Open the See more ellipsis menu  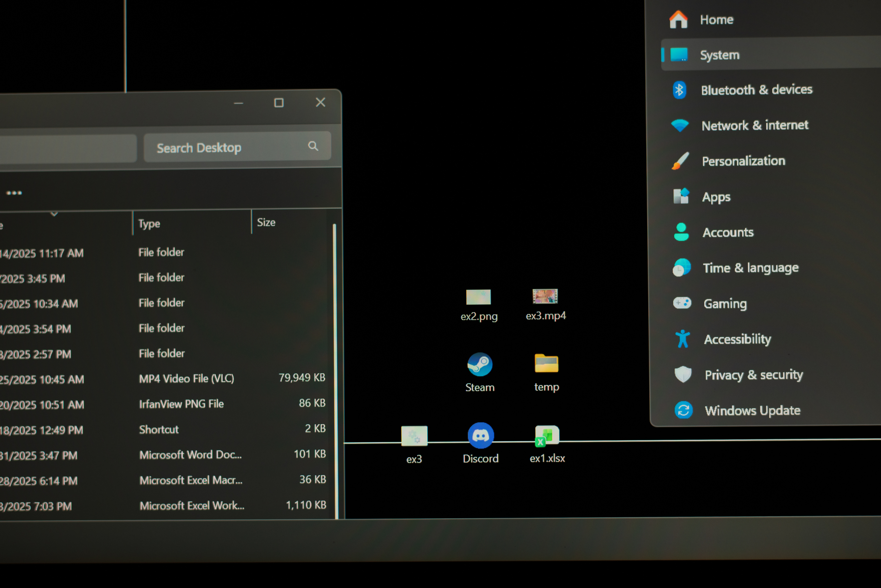point(14,193)
